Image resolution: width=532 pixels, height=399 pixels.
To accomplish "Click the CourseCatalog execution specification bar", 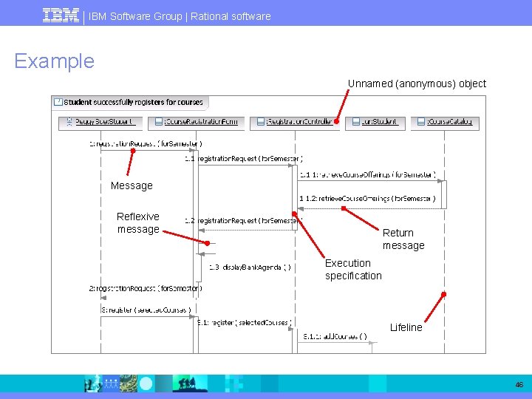I will (444, 195).
